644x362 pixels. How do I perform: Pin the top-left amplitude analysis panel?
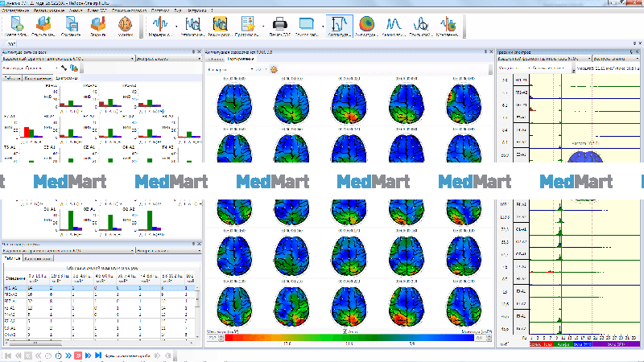pos(193,52)
